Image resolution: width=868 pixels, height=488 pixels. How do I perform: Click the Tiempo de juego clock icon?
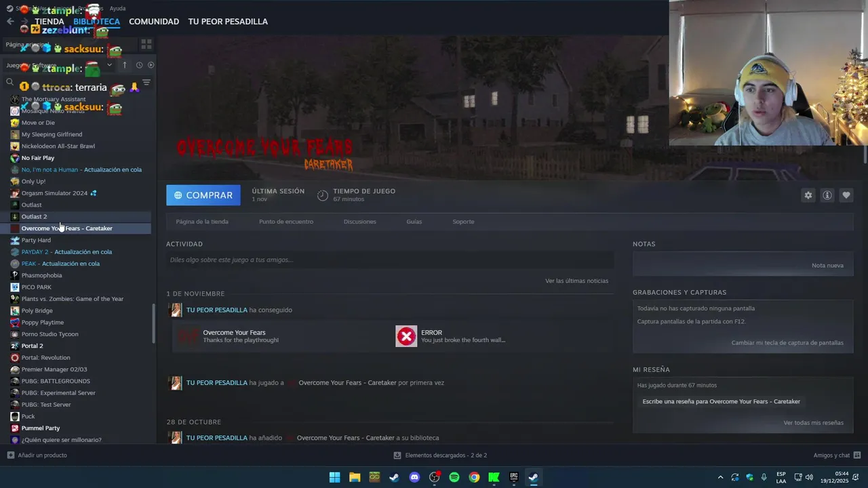(323, 195)
